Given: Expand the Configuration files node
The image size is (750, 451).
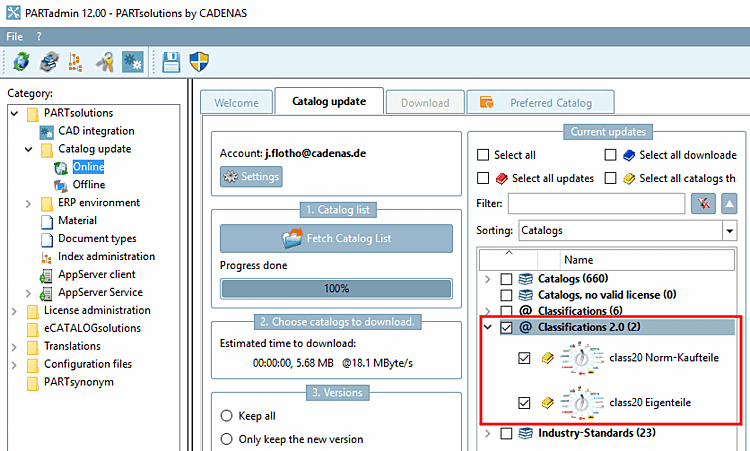Looking at the screenshot, I should [14, 365].
